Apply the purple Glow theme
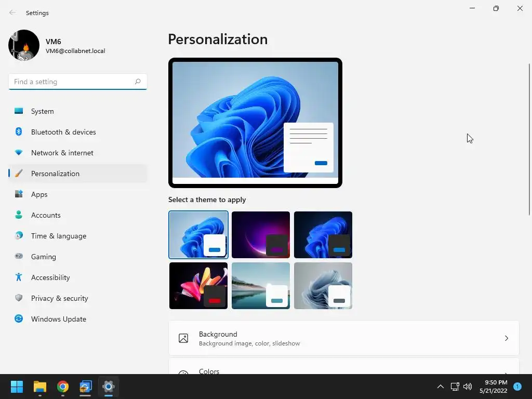The width and height of the screenshot is (532, 399). pyautogui.click(x=261, y=235)
